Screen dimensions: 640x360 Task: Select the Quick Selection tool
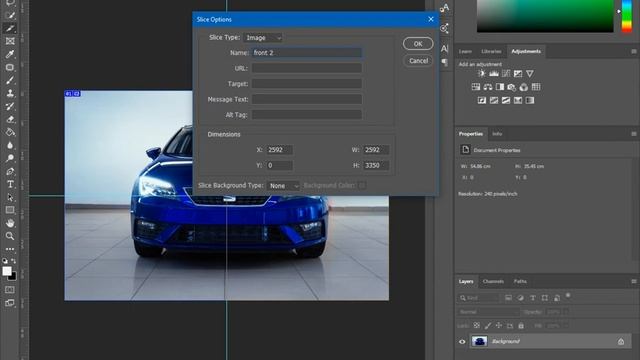(x=10, y=16)
